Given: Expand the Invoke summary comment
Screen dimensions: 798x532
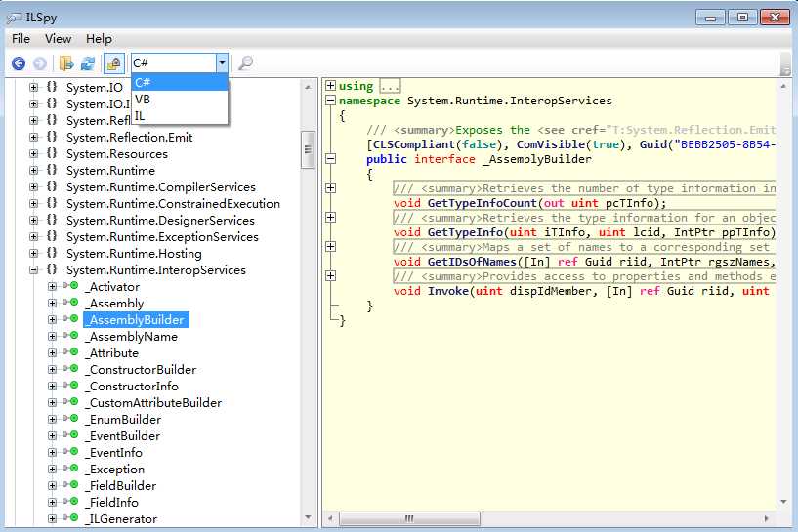Looking at the screenshot, I should 331,275.
